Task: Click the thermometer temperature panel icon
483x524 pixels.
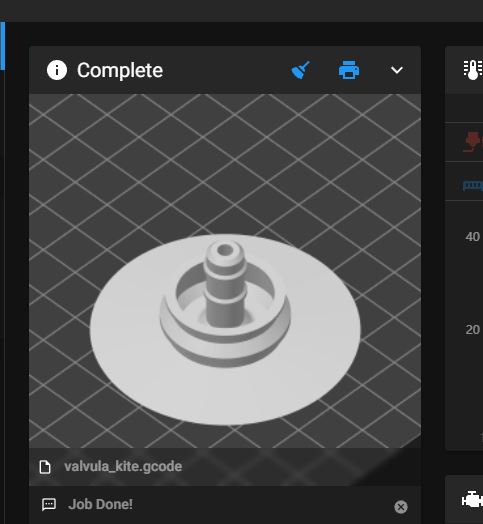Action: pos(473,70)
